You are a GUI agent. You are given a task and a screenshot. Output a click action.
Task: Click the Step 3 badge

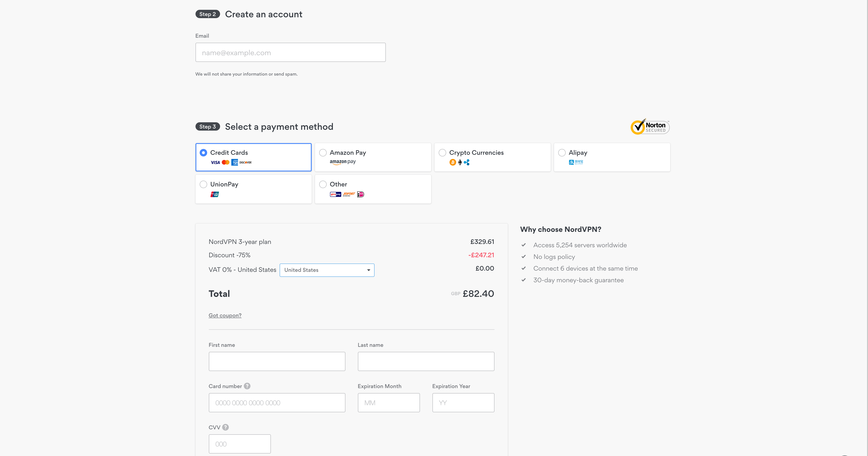tap(208, 127)
